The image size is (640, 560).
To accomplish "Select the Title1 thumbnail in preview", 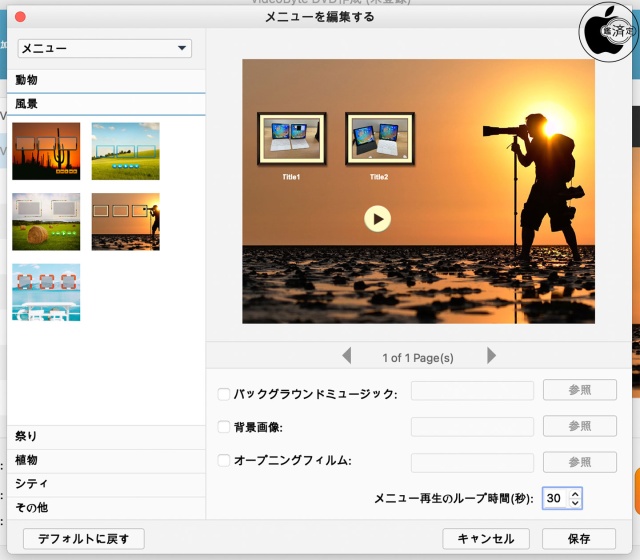I will (x=291, y=139).
